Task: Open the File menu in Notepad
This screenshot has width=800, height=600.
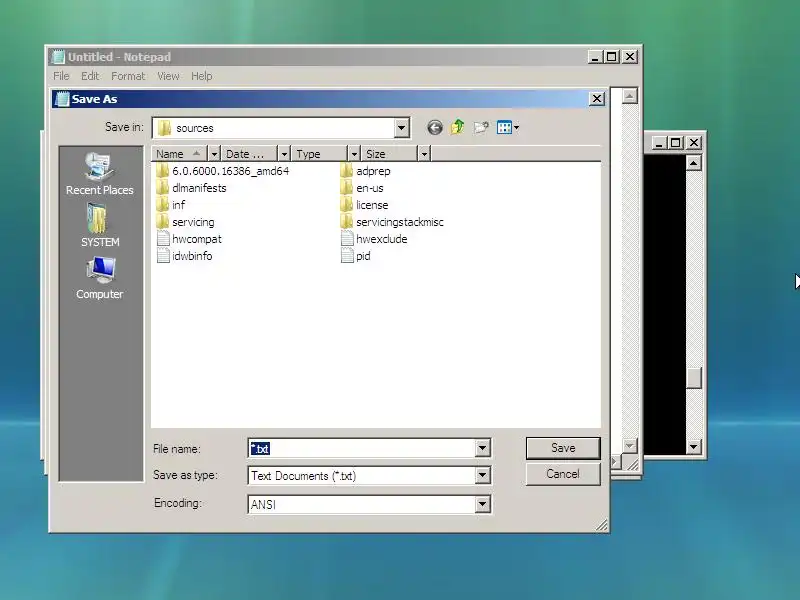Action: 61,76
